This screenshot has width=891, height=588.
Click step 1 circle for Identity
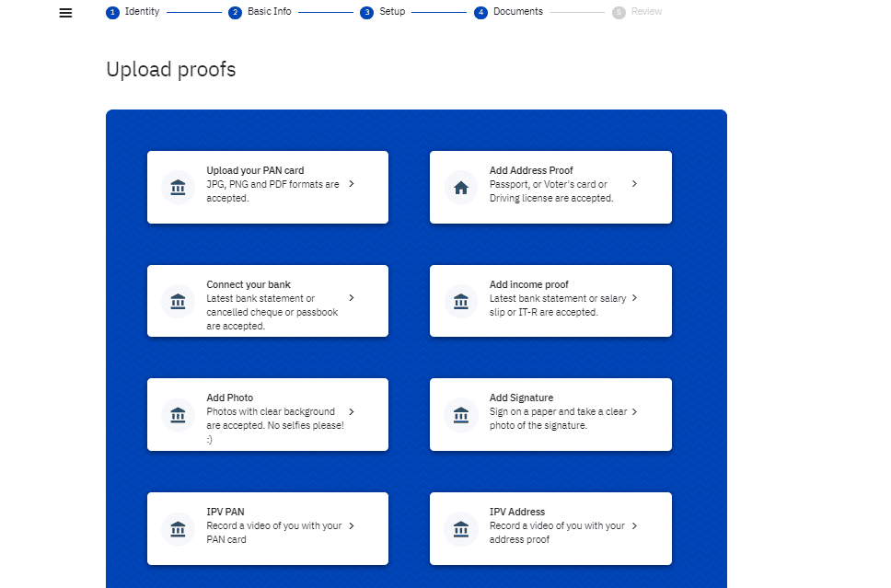click(112, 13)
